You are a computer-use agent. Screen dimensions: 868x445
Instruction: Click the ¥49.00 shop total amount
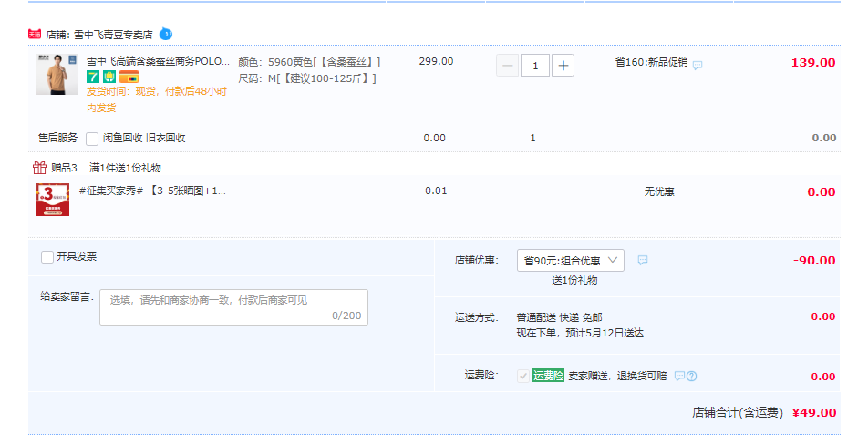point(813,413)
